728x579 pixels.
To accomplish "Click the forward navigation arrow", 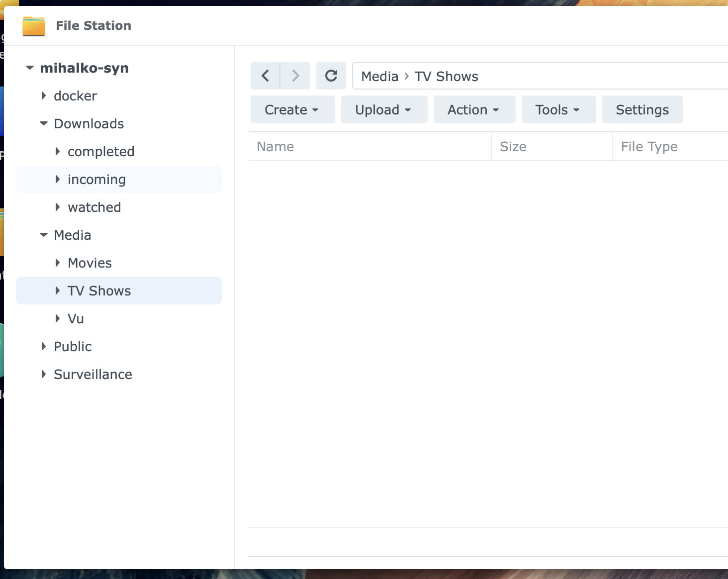I will point(295,76).
